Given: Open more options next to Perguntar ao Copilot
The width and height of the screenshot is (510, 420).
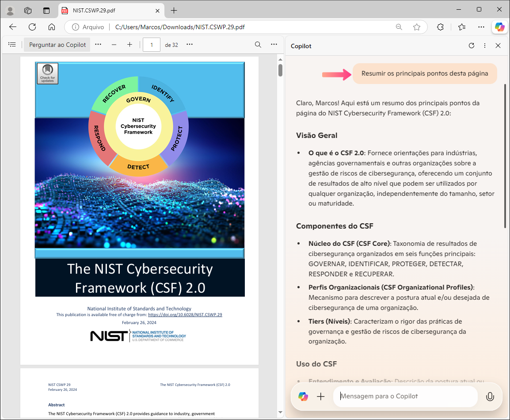Looking at the screenshot, I should [98, 45].
